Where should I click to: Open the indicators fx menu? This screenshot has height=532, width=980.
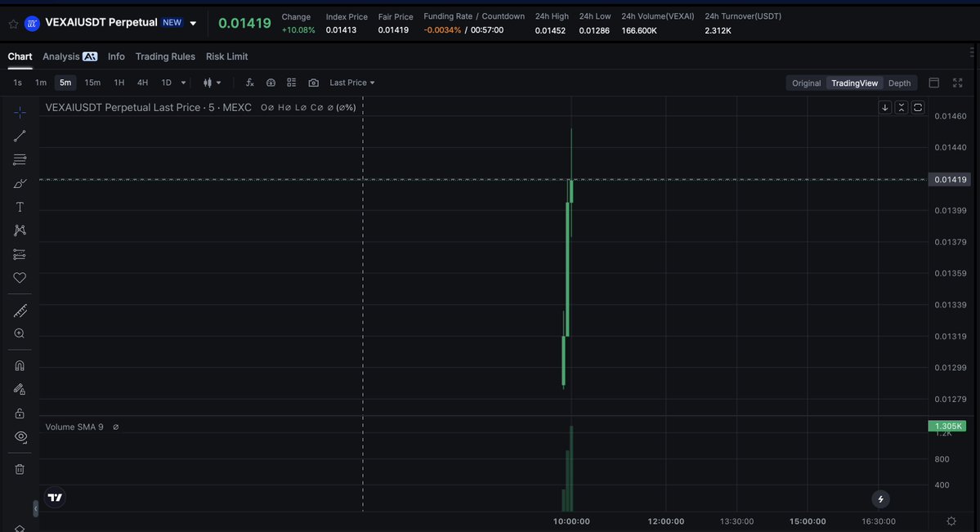pyautogui.click(x=249, y=83)
